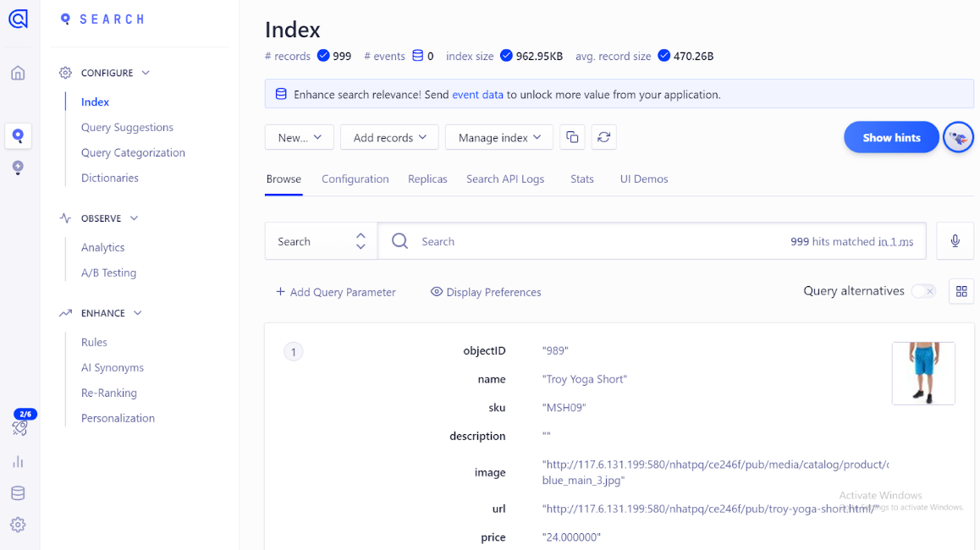Viewport: 980px width, 550px height.
Task: Click the refresh index icon button
Action: pos(603,137)
